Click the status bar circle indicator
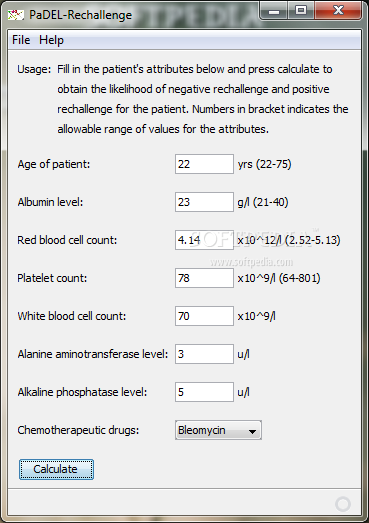 coord(343,504)
